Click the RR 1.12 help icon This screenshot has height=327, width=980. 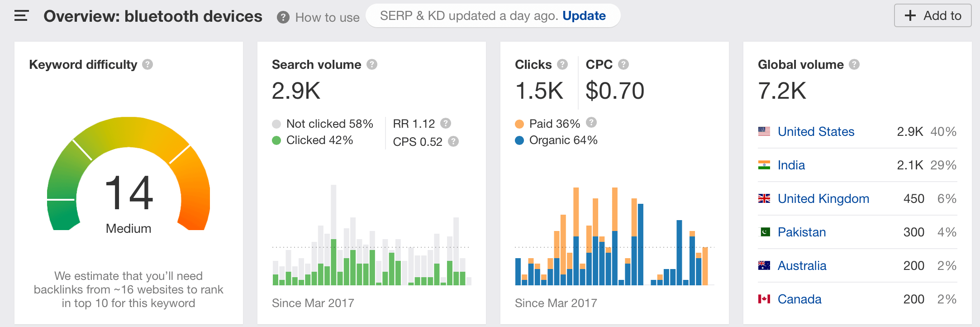point(446,123)
